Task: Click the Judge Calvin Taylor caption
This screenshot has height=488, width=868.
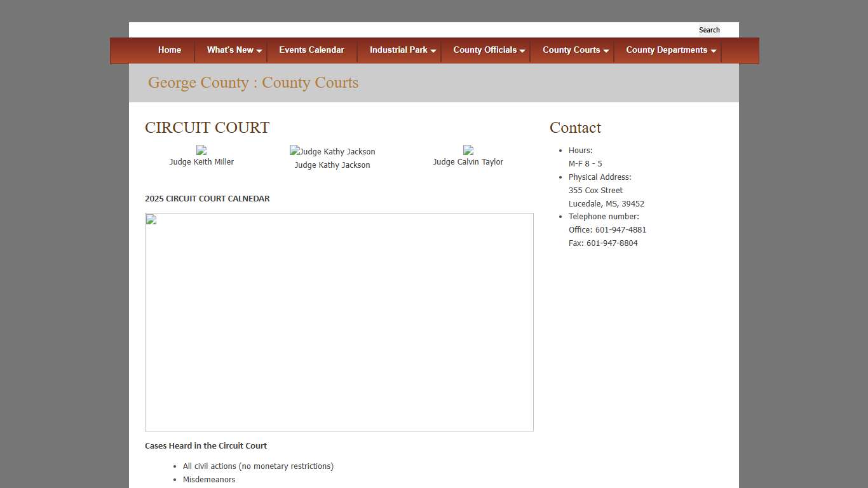Action: [468, 161]
